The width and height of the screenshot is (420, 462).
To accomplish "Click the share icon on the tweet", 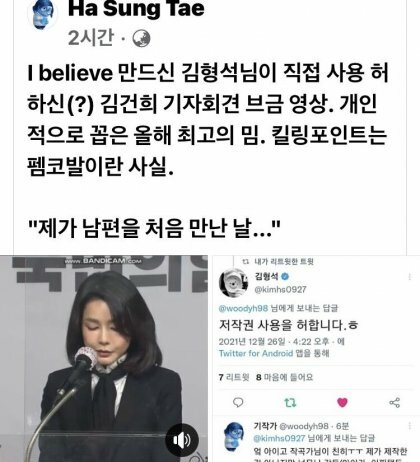I will [395, 403].
